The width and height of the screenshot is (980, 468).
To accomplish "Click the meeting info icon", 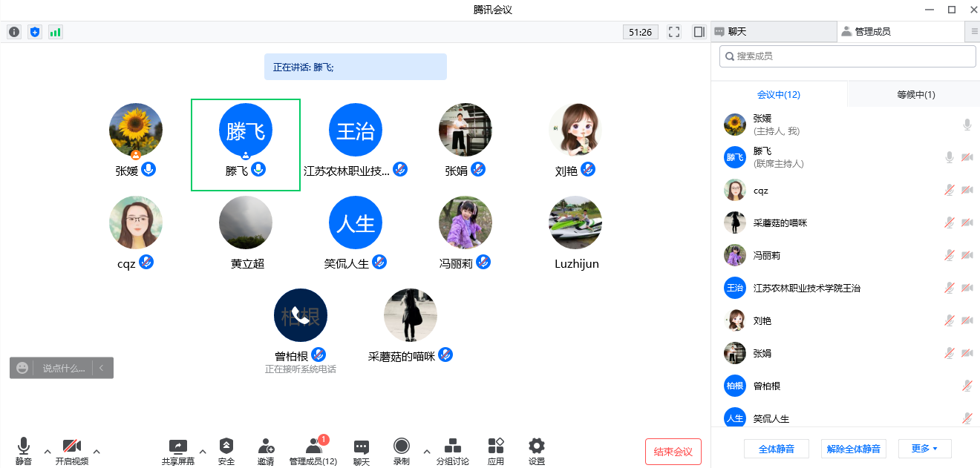I will tap(14, 32).
